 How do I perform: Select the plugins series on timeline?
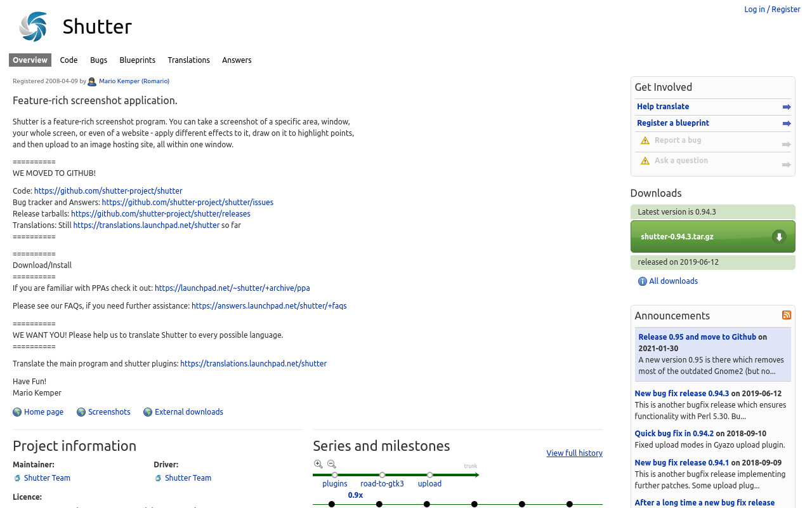[x=335, y=483]
